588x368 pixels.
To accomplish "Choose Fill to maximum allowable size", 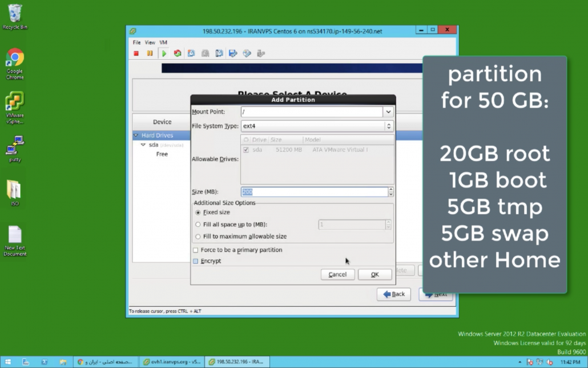I will [198, 237].
